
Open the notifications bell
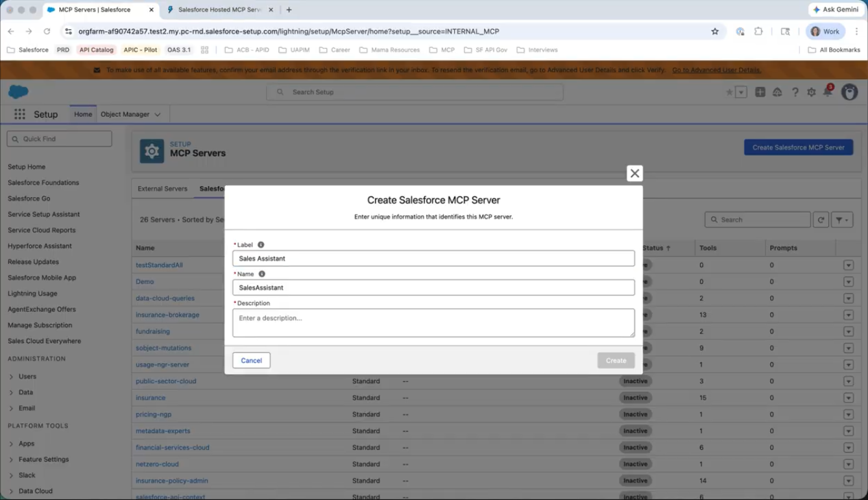pos(828,92)
